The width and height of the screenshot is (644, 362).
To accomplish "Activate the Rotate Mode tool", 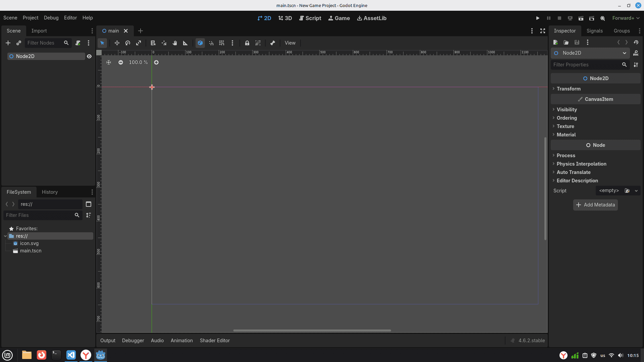I will (x=128, y=43).
